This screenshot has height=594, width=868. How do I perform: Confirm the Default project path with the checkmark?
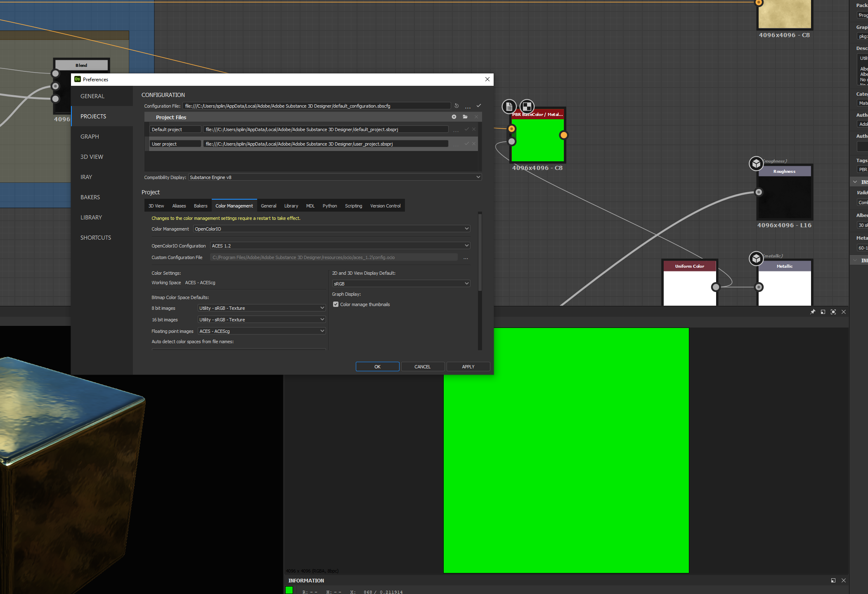tap(466, 129)
